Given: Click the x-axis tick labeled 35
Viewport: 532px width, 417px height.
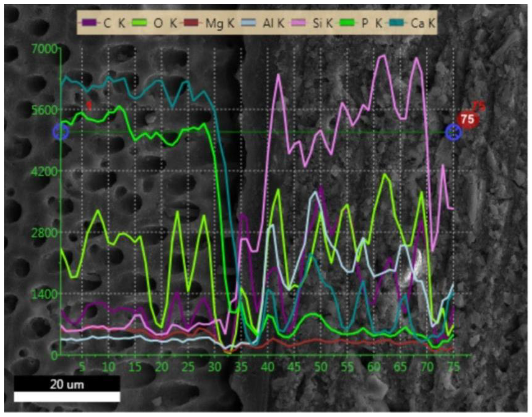Looking at the screenshot, I should [241, 367].
